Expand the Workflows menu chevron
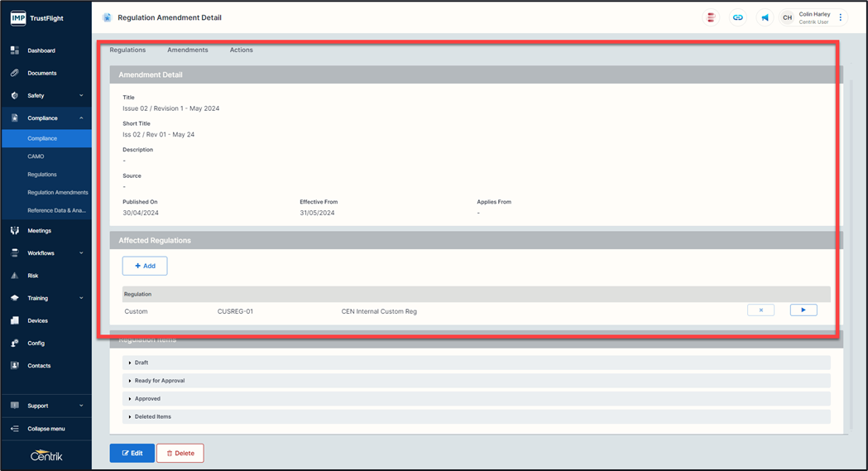Screen dimensions: 868x471 81,253
